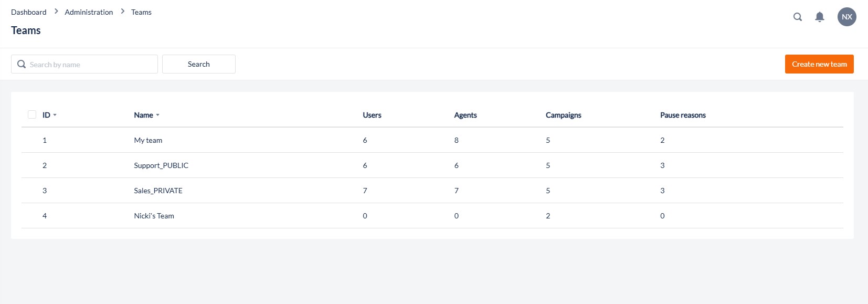Sort teams by ID column
868x304 pixels.
click(49, 115)
